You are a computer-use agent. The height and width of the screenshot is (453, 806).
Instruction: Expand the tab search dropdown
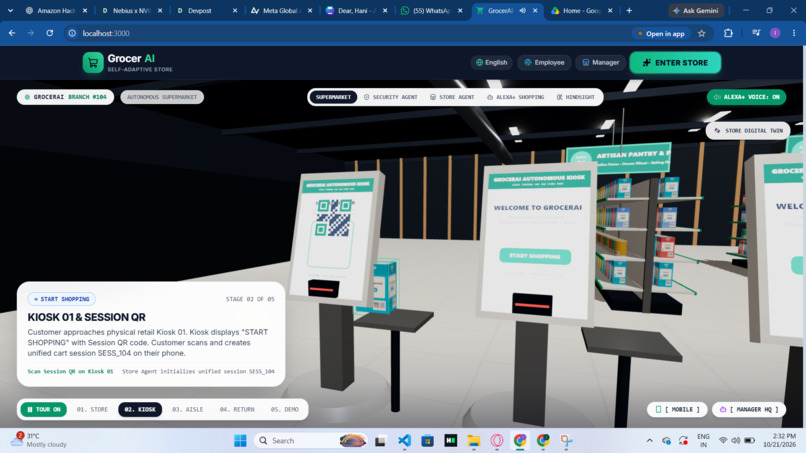pyautogui.click(x=10, y=10)
